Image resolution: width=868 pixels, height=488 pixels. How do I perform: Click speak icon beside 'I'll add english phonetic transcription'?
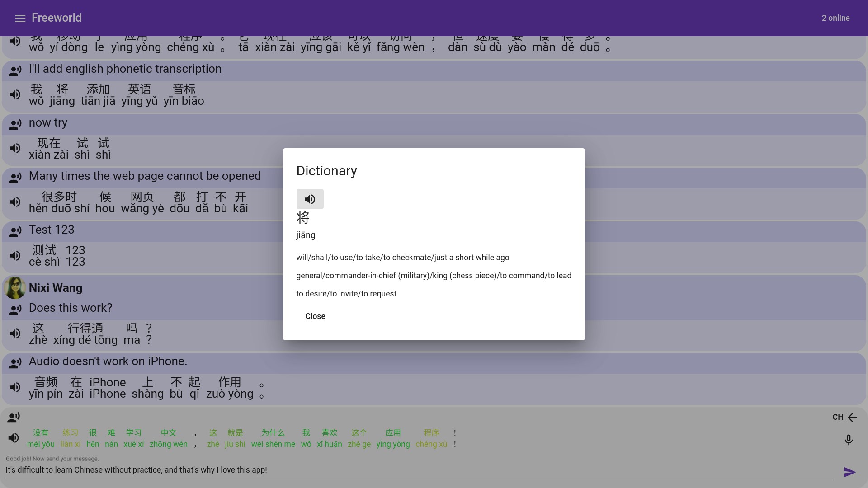(x=15, y=71)
